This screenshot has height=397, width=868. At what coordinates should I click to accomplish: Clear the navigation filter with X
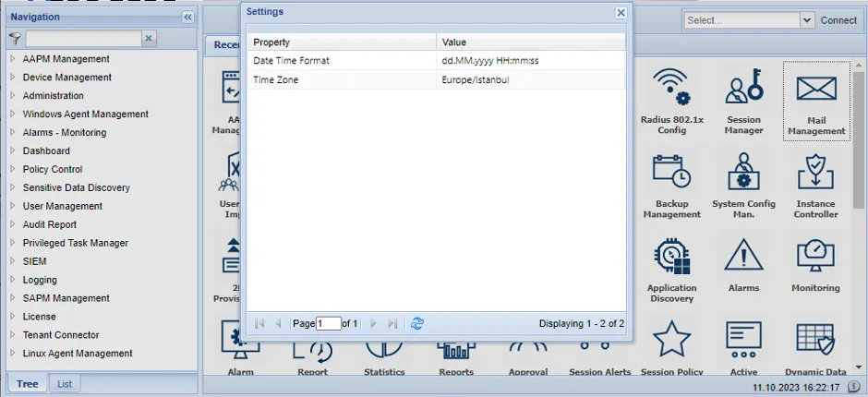tap(149, 38)
